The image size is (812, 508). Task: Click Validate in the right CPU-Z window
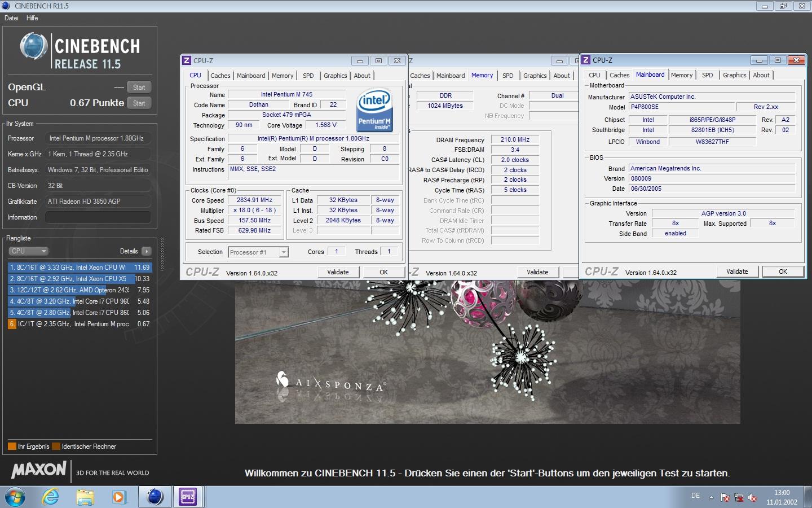pyautogui.click(x=737, y=271)
